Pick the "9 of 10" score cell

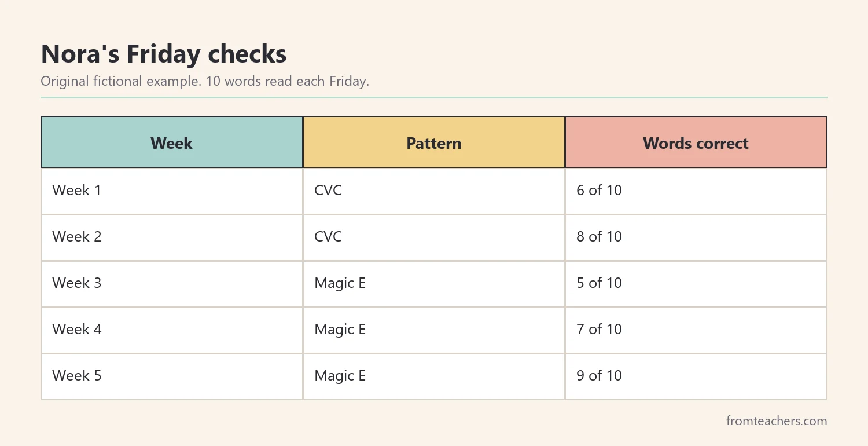696,376
